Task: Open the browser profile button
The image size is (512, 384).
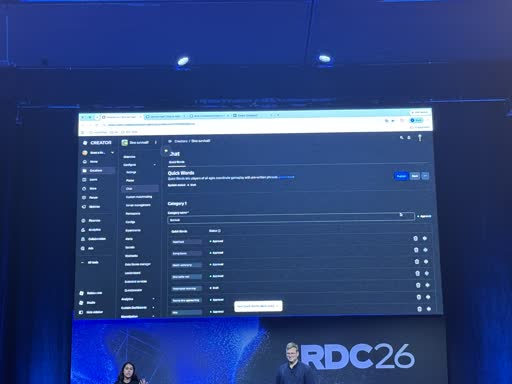Action: pos(416,120)
